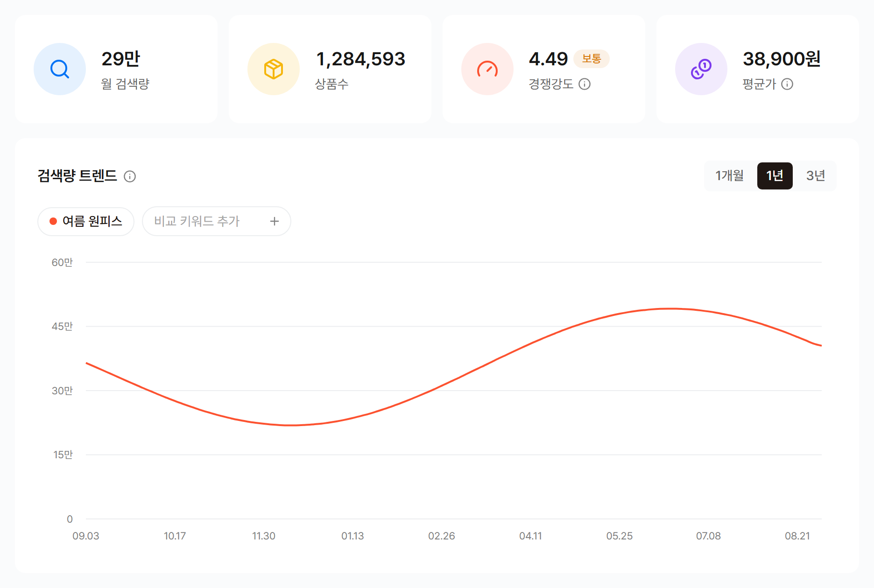Click the 1,284,593 product count value
This screenshot has height=588, width=874.
(x=360, y=59)
